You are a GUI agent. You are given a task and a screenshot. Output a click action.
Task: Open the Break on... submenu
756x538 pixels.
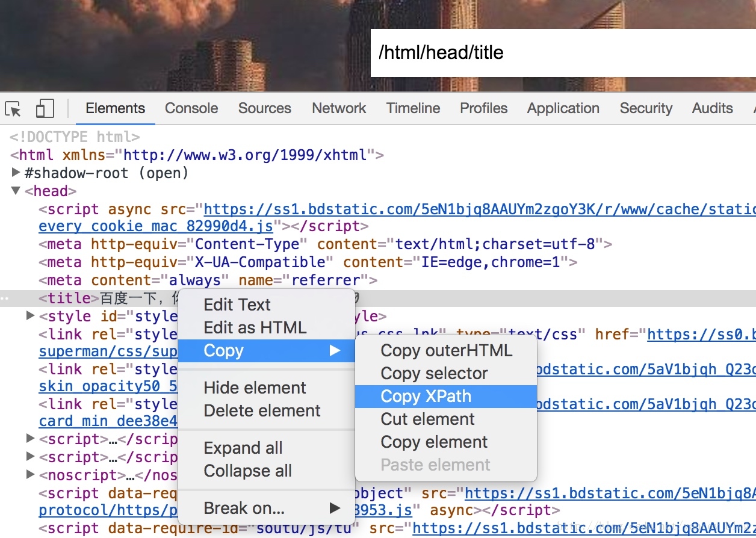267,508
